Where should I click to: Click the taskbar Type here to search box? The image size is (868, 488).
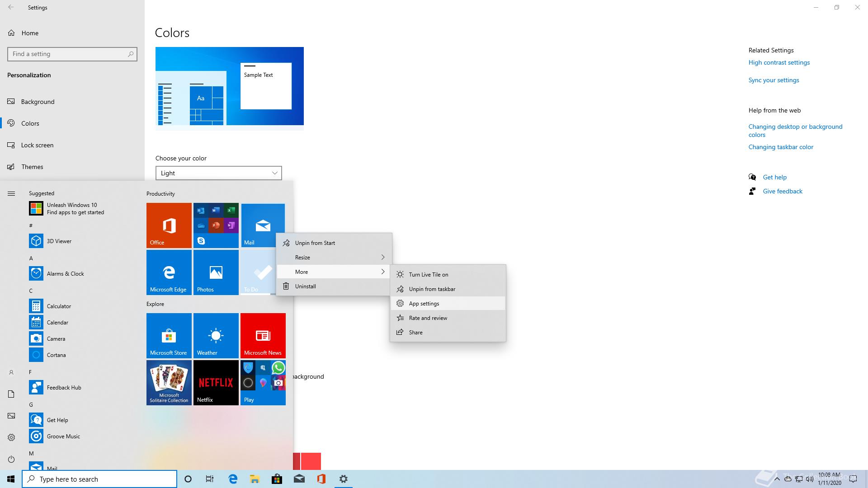99,479
